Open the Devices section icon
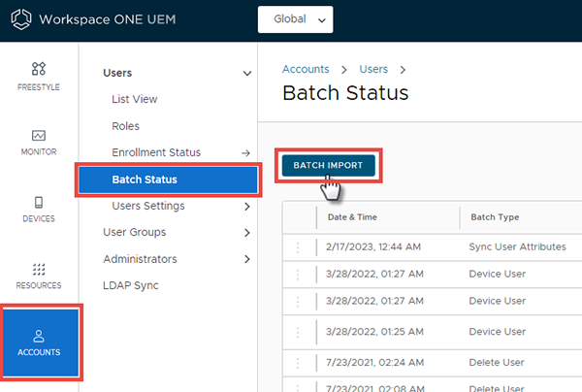The width and height of the screenshot is (582, 392). tap(39, 203)
